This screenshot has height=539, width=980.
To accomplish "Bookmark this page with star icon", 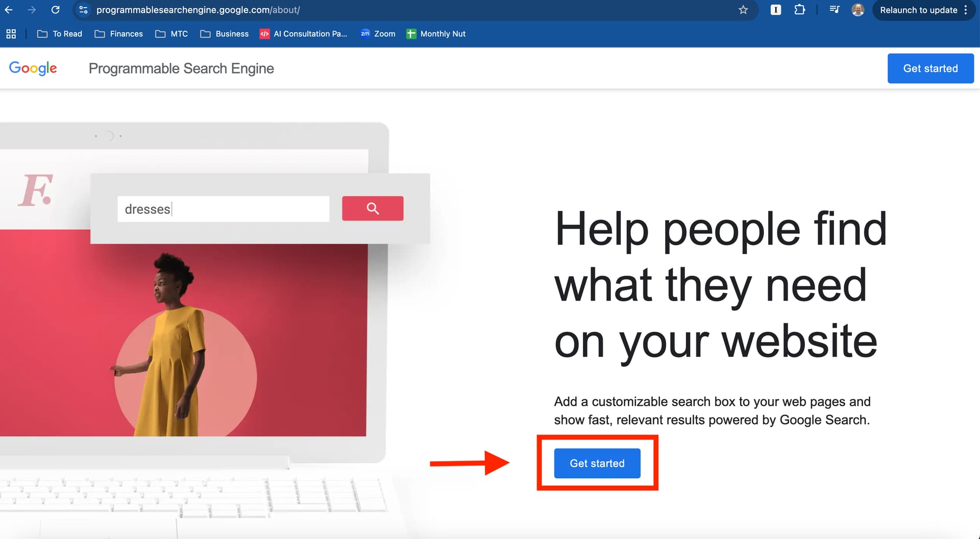I will click(743, 10).
